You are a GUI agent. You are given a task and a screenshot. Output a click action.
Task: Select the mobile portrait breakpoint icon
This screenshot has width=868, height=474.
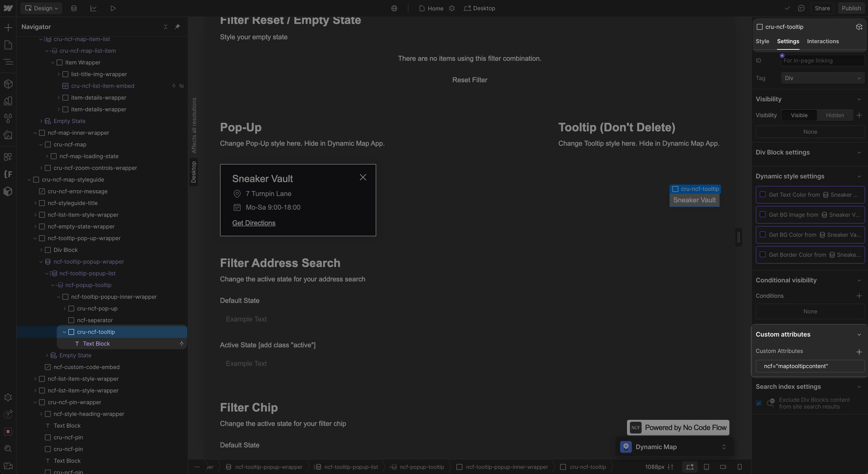click(740, 467)
